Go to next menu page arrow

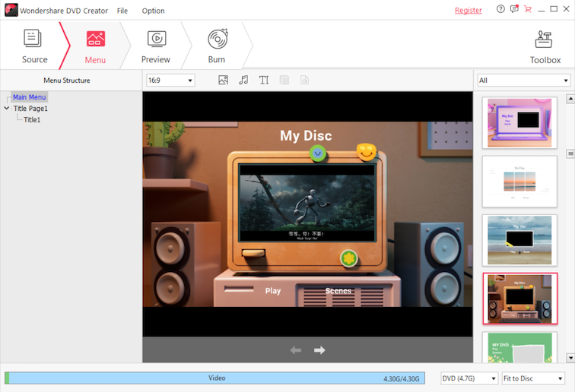pos(319,350)
